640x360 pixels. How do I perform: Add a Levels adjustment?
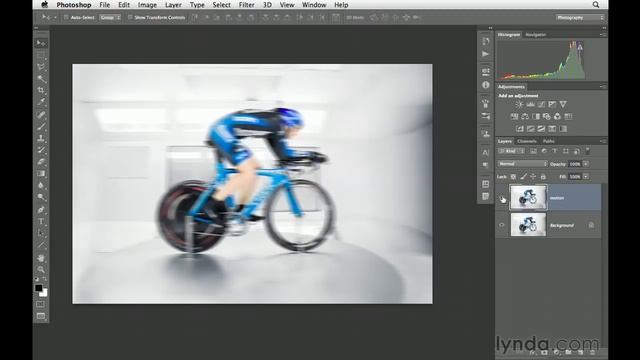tap(530, 104)
